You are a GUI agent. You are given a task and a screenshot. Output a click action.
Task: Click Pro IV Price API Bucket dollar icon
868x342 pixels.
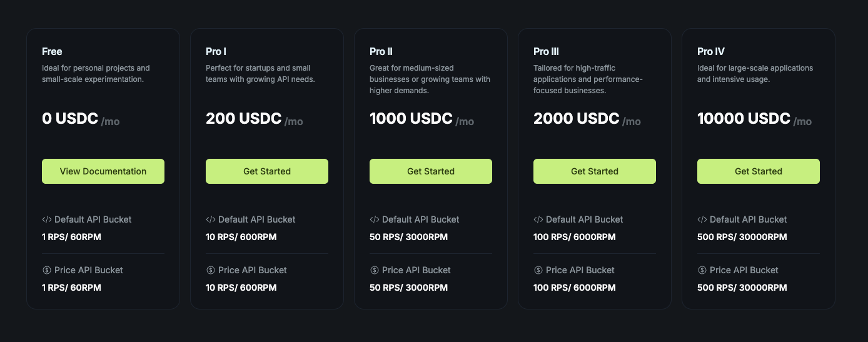[x=702, y=270]
